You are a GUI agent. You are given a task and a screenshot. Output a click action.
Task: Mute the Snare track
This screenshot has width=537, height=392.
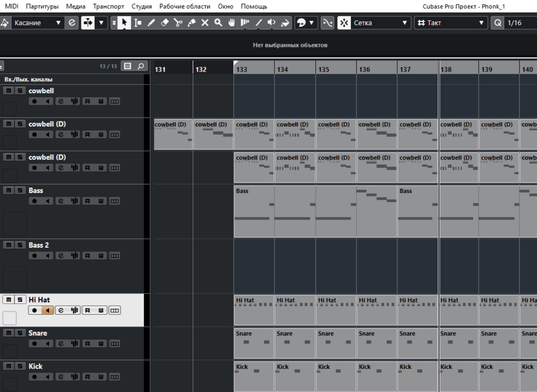pos(7,333)
